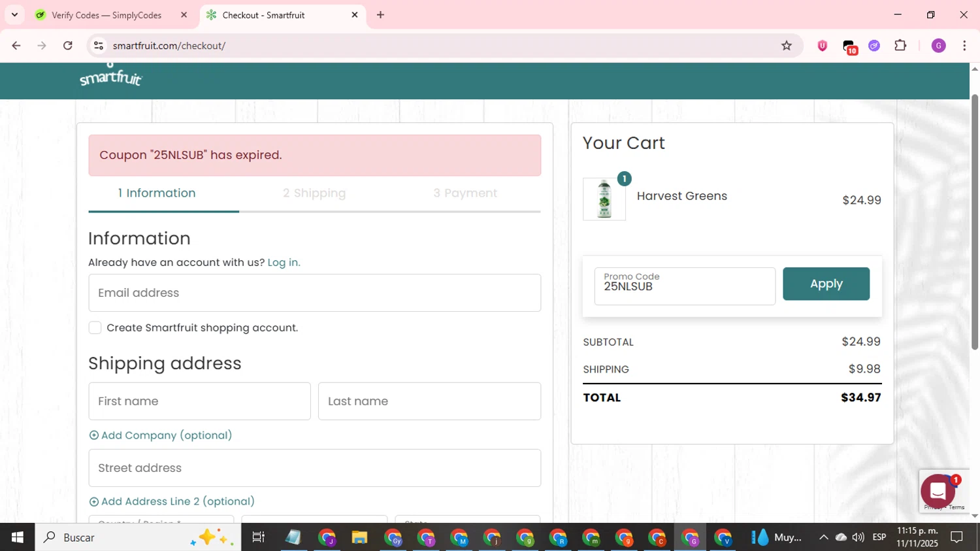Click the Harvest Greens product thumbnail
The width and height of the screenshot is (980, 551).
(604, 199)
